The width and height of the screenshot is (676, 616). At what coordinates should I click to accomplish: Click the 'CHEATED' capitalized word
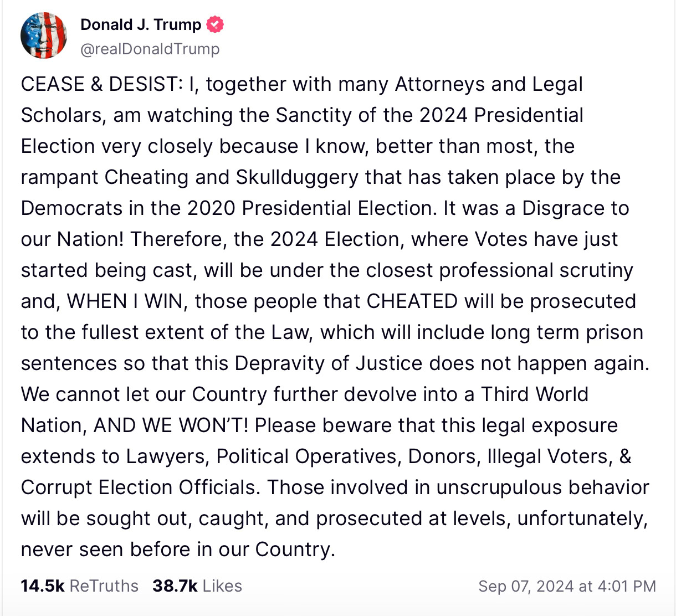pyautogui.click(x=412, y=301)
